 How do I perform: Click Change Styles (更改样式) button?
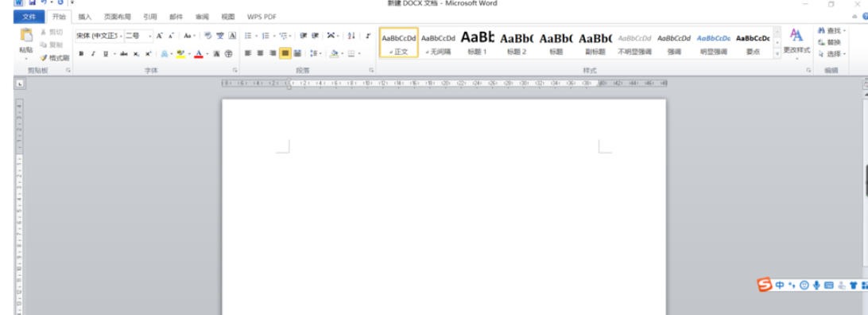click(x=796, y=43)
